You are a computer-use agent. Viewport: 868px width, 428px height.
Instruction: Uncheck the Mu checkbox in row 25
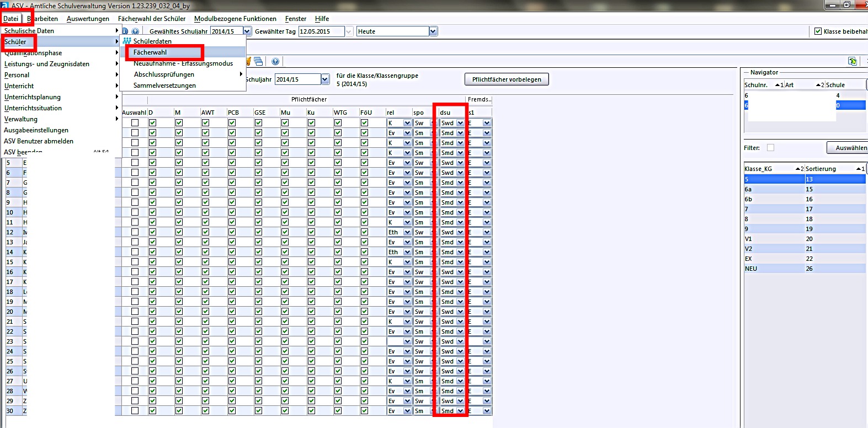coord(285,361)
